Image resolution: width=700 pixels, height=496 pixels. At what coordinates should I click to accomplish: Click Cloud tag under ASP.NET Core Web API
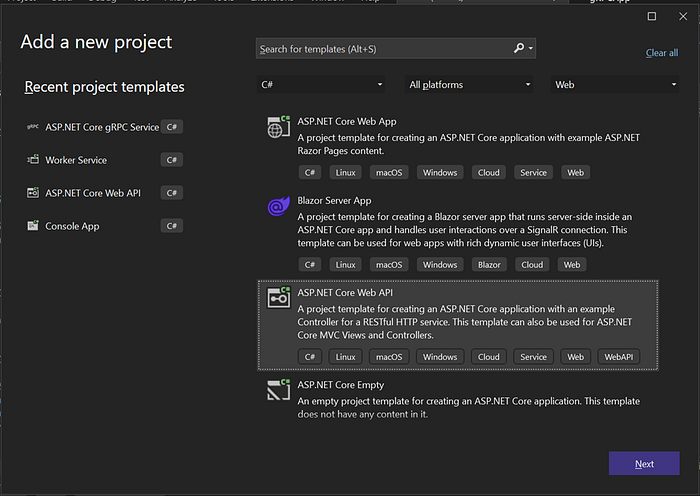pyautogui.click(x=488, y=357)
